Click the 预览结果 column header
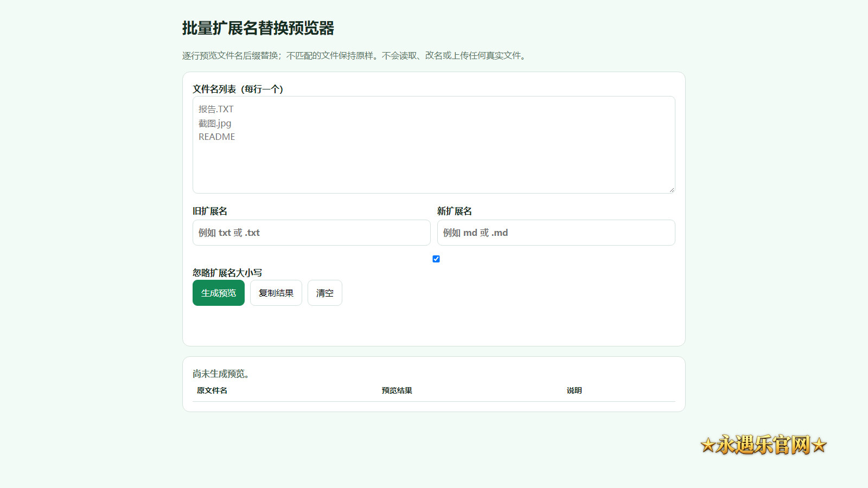Screen dimensions: 868x488 397,390
